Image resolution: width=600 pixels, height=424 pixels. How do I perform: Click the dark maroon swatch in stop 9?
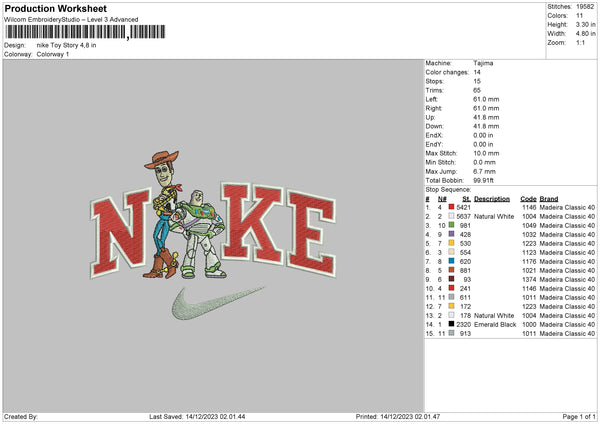coord(452,279)
